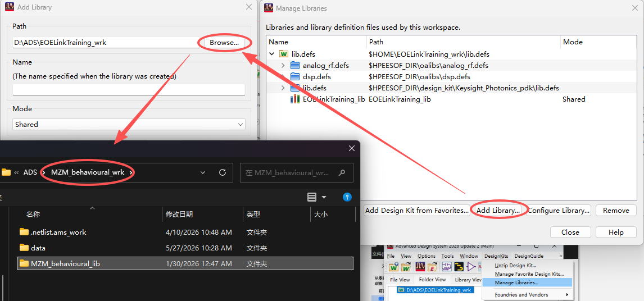Click the Path input field
The width and height of the screenshot is (644, 301).
tap(106, 42)
